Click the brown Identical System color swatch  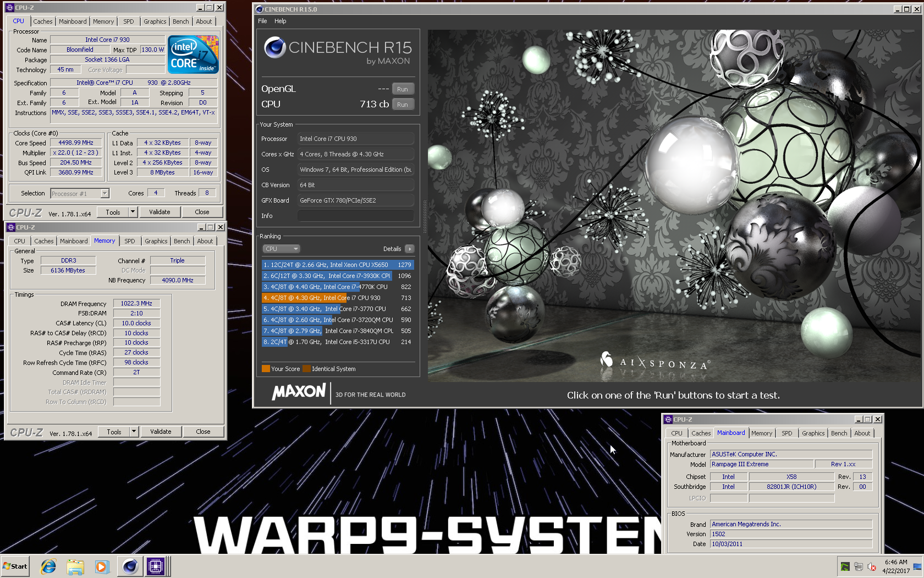point(306,369)
